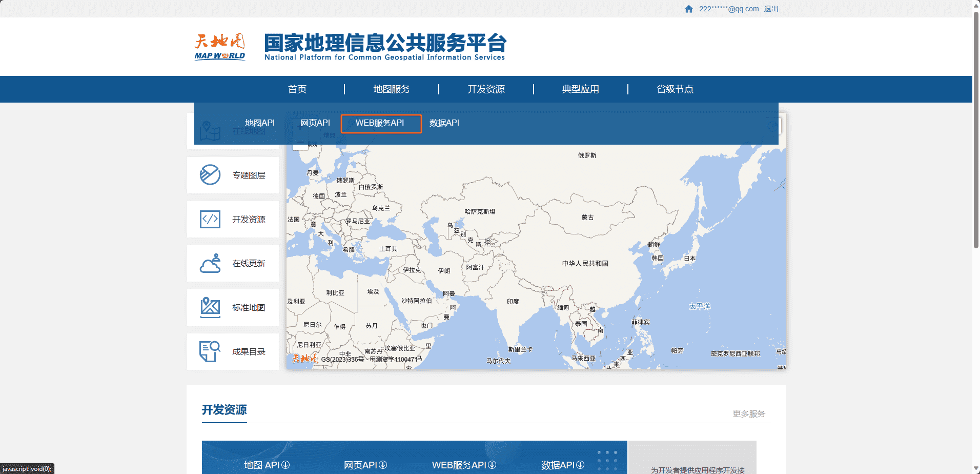The height and width of the screenshot is (474, 980).
Task: Open the 首页 navigation tab
Action: tap(297, 89)
